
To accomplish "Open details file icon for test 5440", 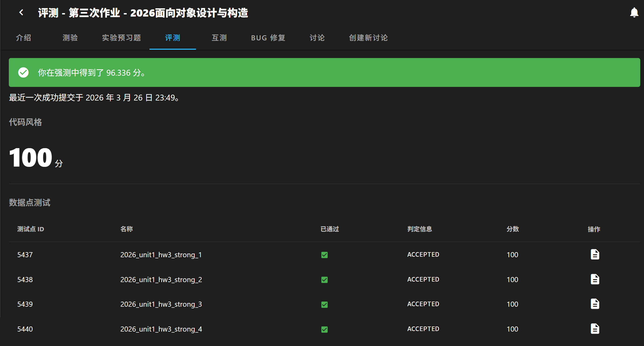I will 595,329.
